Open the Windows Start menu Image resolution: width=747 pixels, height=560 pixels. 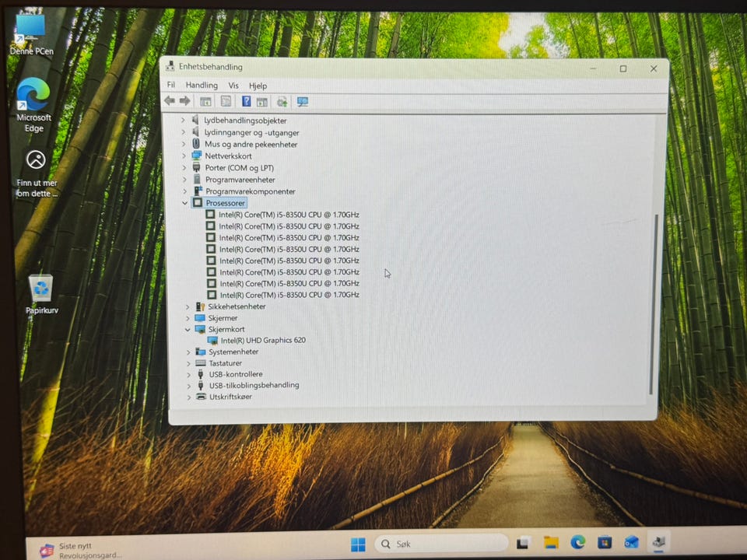[358, 544]
